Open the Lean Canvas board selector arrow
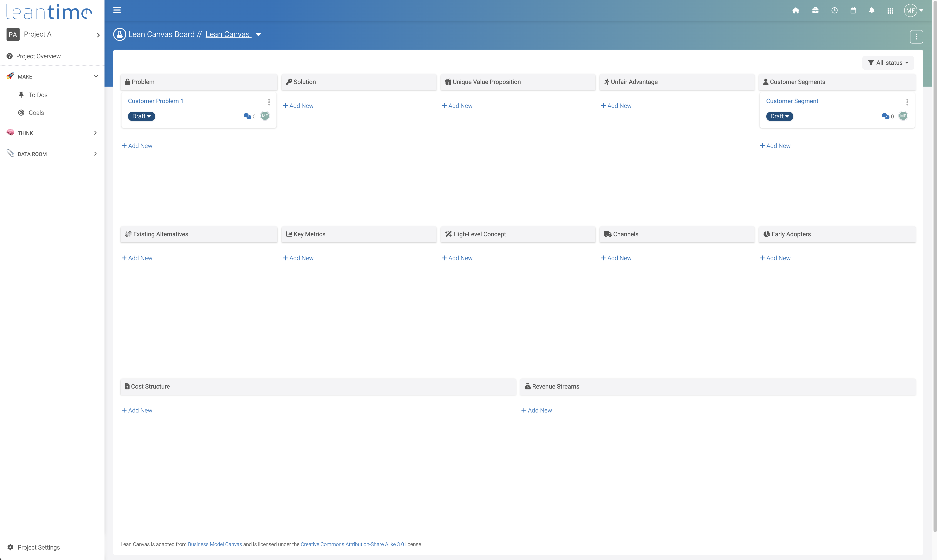Viewport: 937px width, 560px height. pyautogui.click(x=259, y=35)
